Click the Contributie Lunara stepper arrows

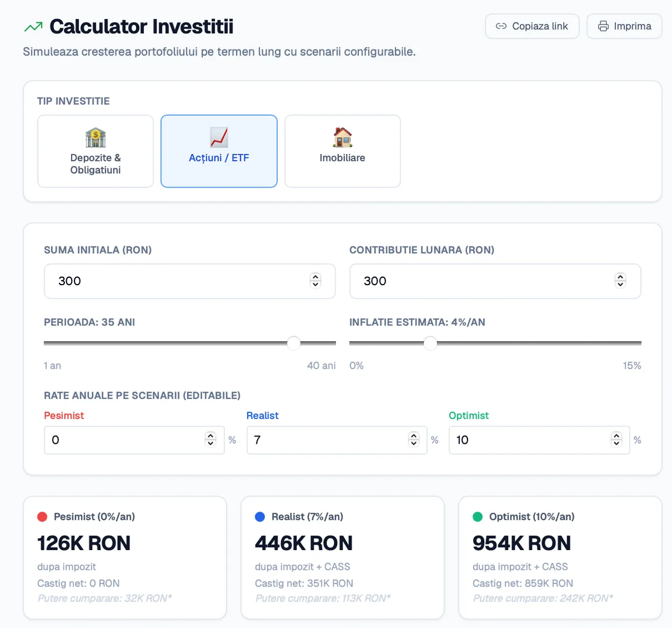click(x=620, y=281)
